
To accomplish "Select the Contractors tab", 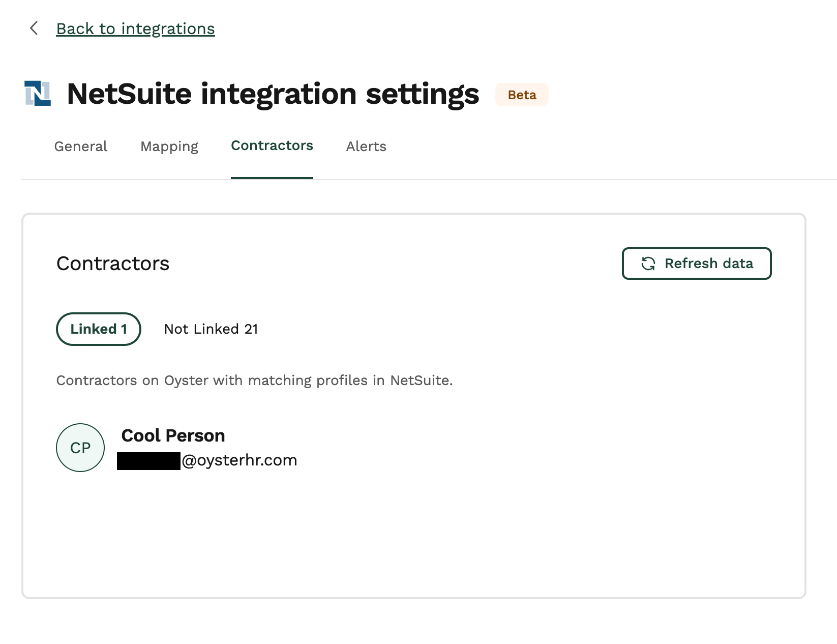I will (x=272, y=146).
